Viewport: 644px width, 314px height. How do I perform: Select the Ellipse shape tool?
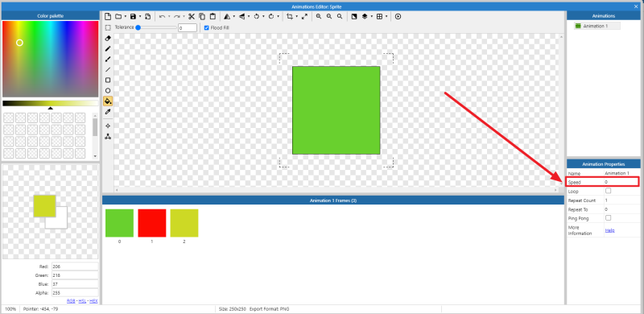coord(108,90)
